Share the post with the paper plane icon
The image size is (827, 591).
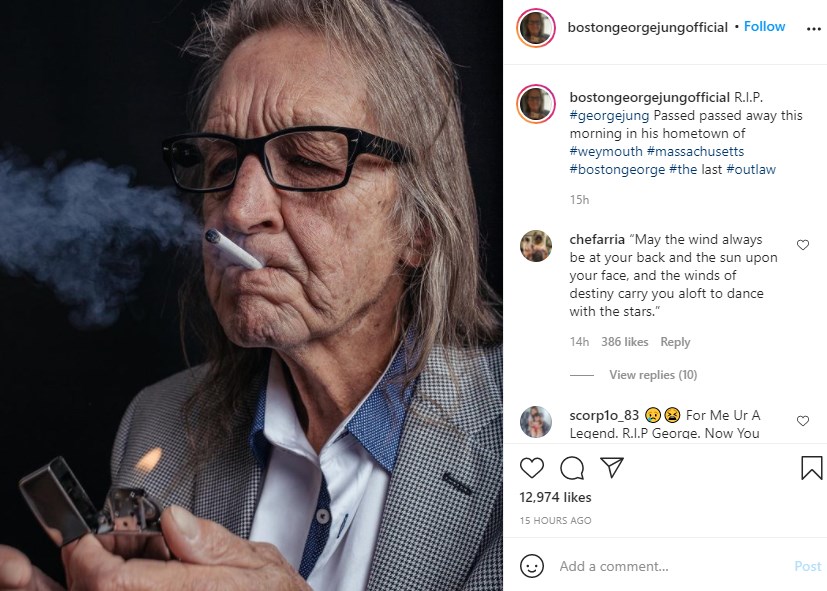coord(611,467)
